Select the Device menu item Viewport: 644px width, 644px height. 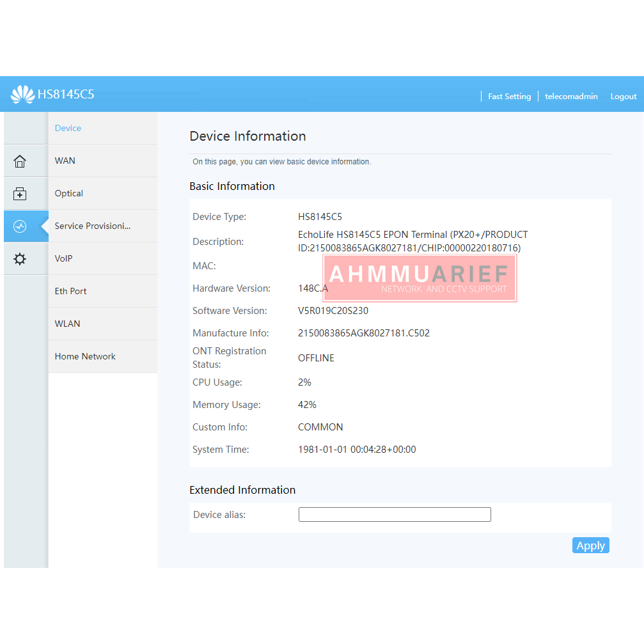[68, 128]
